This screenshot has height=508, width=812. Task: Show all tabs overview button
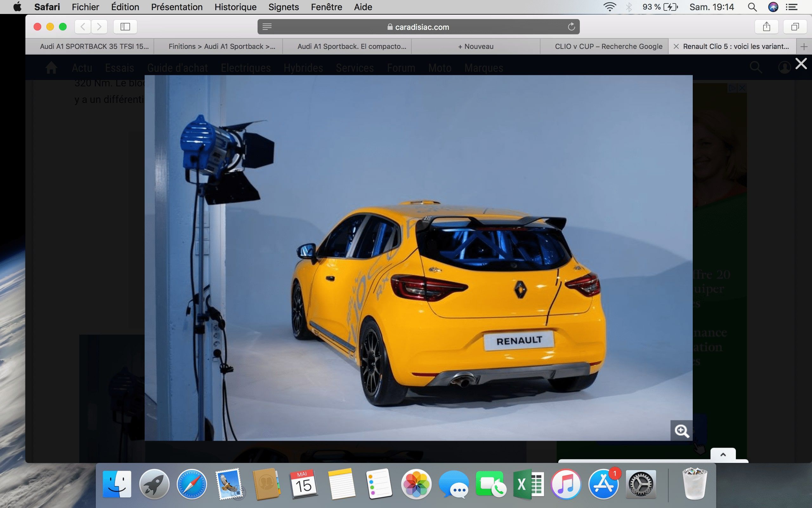795,27
